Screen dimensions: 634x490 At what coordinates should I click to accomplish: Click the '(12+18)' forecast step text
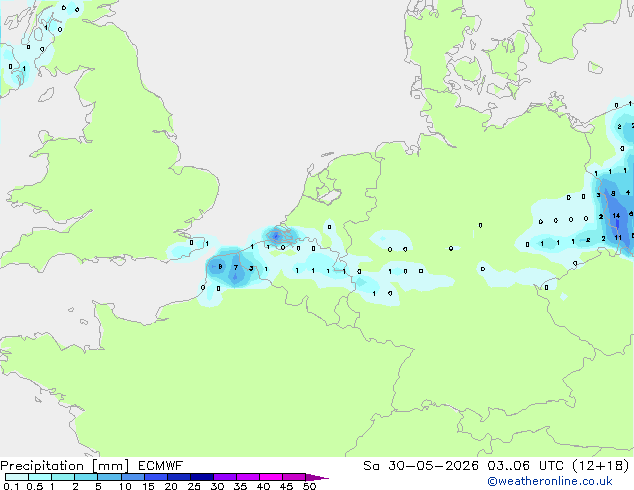601,466
